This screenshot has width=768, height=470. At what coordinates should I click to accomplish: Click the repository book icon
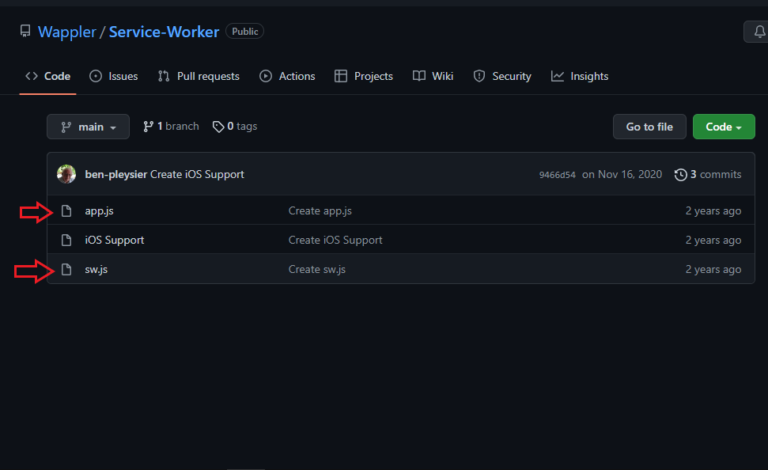(25, 31)
